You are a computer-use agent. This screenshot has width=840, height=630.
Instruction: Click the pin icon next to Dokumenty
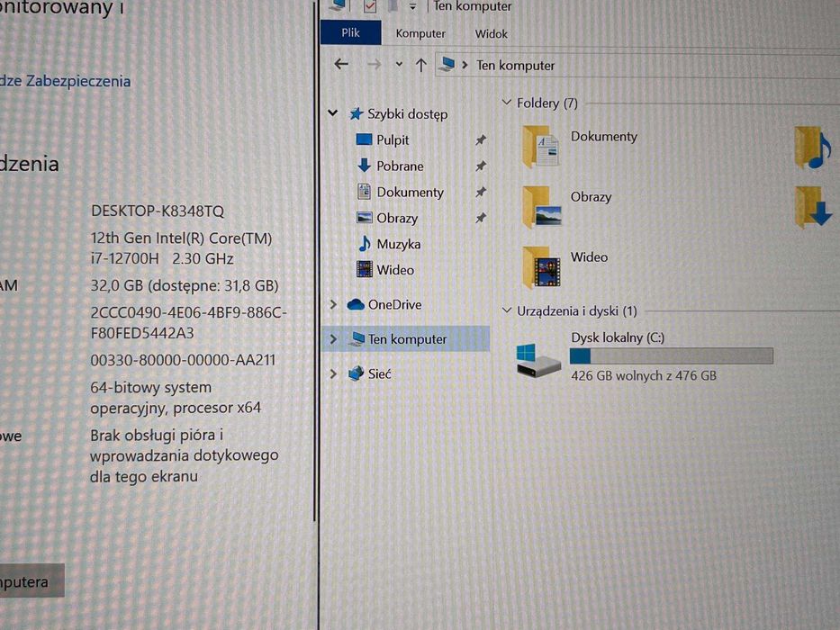click(481, 192)
